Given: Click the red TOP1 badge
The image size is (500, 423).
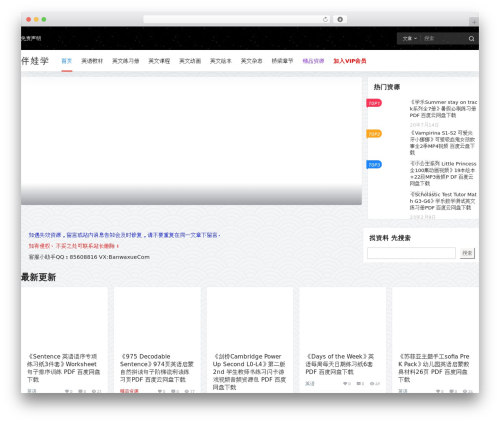Looking at the screenshot, I should [374, 103].
